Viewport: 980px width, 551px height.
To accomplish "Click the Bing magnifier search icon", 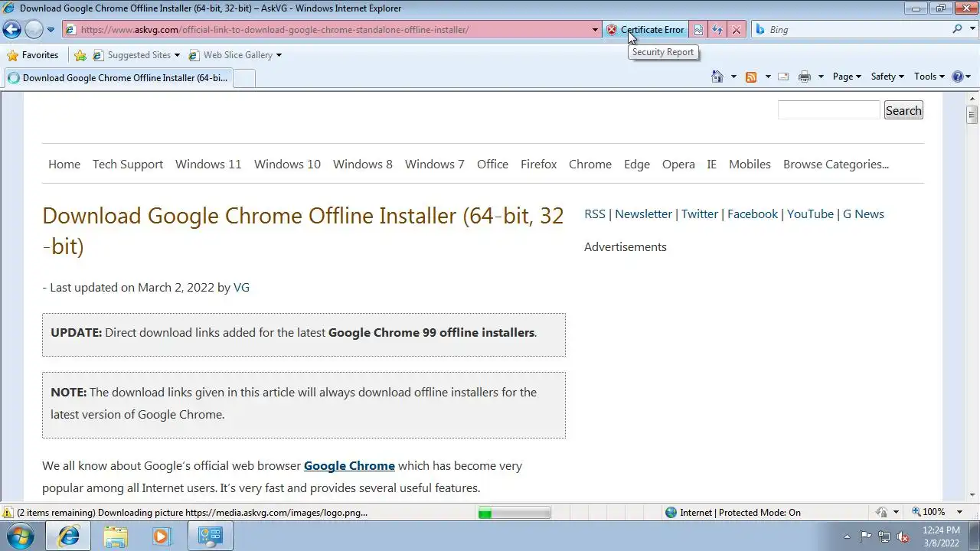I will click(x=957, y=29).
